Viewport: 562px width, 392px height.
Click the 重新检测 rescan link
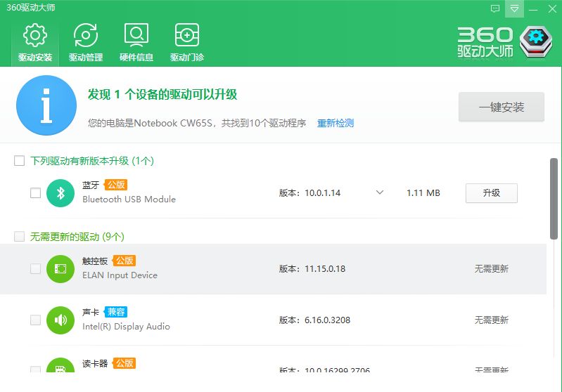(x=335, y=123)
